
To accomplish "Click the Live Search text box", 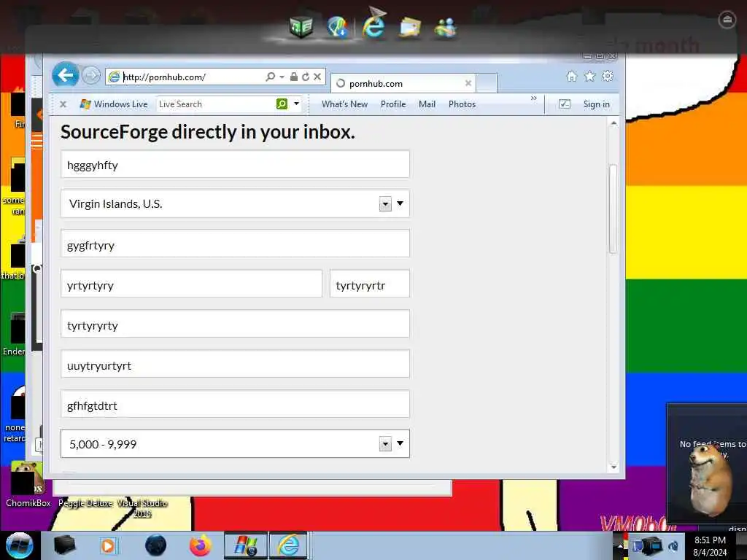I will [x=216, y=104].
